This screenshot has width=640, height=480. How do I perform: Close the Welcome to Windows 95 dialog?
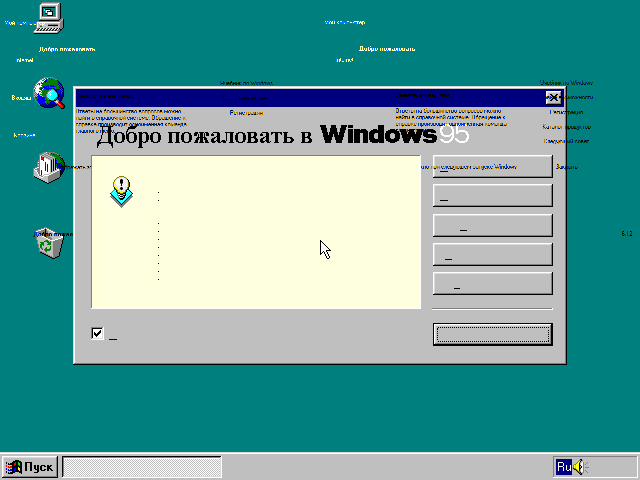[552, 97]
